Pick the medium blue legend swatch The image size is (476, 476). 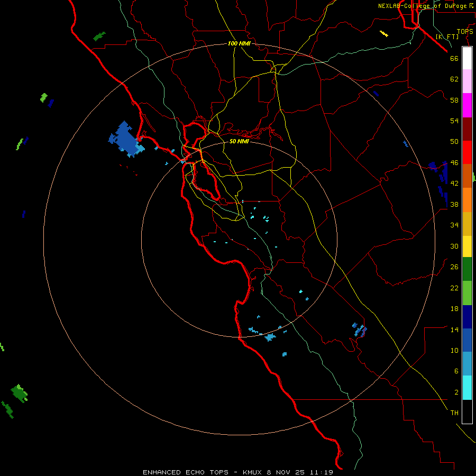(x=467, y=340)
